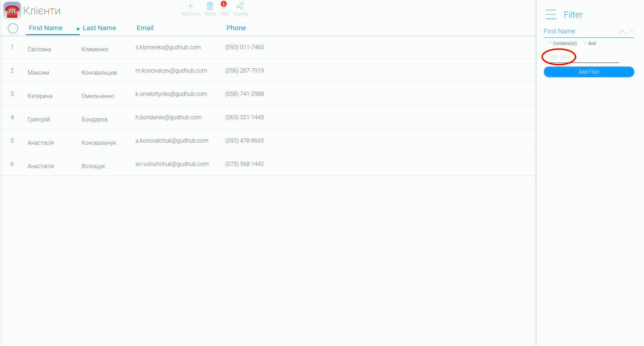Image resolution: width=644 pixels, height=346 pixels.
Task: Open the And operator dropdown
Action: point(589,43)
